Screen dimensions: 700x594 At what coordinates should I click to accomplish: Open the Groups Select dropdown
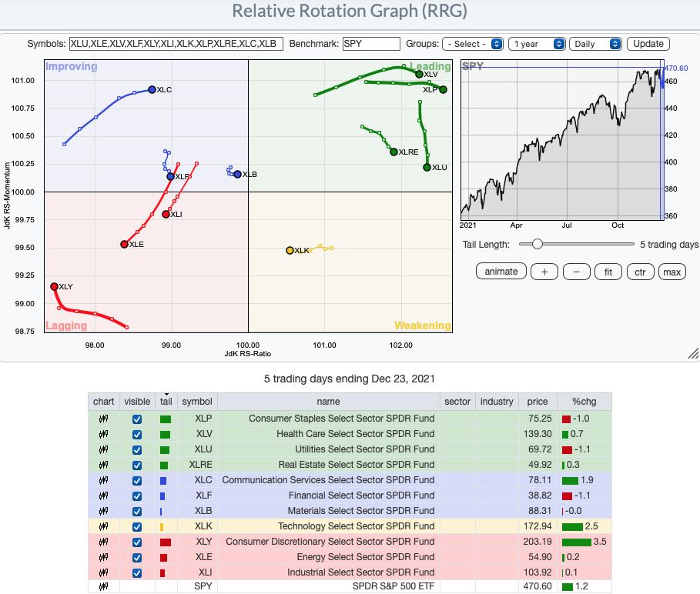click(x=473, y=44)
